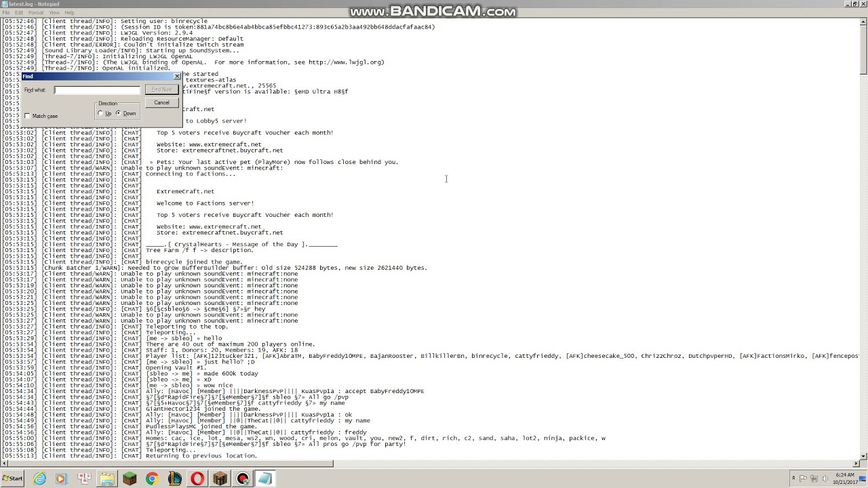Open League of Legends taskbar icon
This screenshot has width=868, height=488.
[x=175, y=479]
